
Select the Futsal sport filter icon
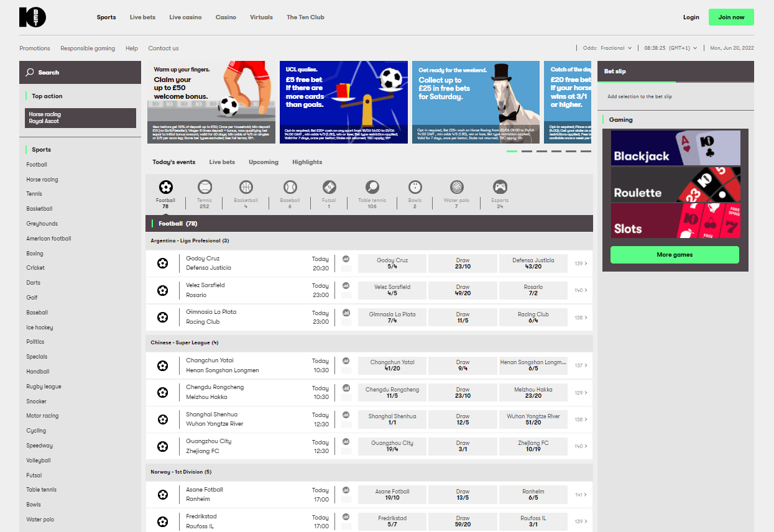pos(329,186)
